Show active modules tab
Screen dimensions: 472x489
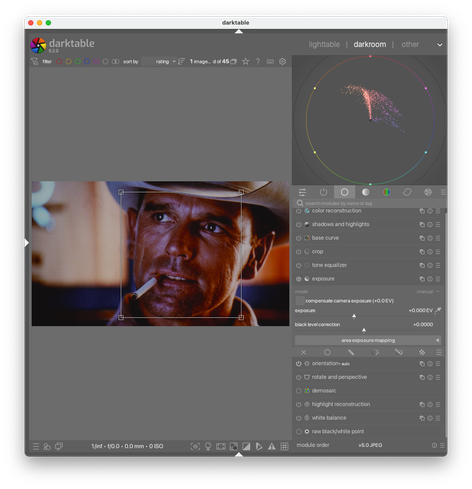point(323,192)
